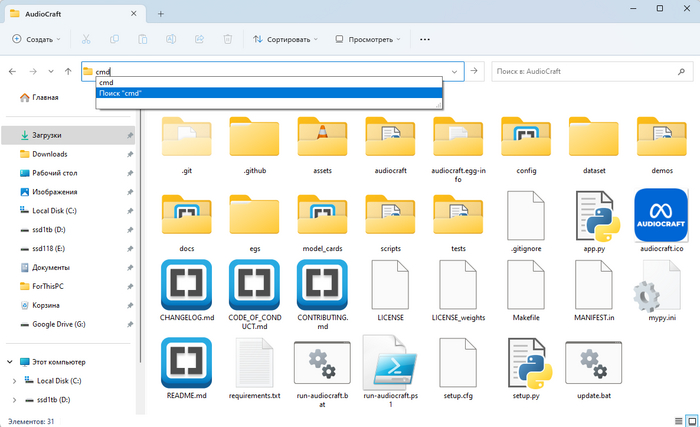
Task: Collapse the Этот компьютер tree section
Action: coord(10,362)
